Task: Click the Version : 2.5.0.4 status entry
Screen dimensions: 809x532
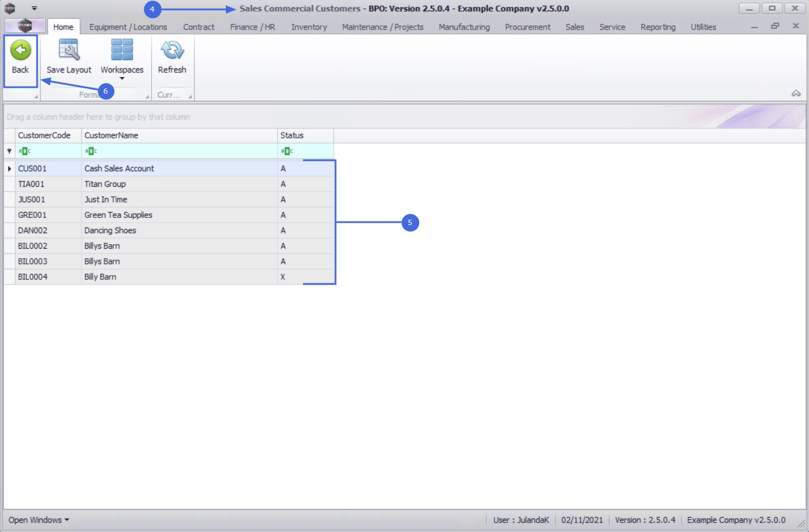Action: (645, 520)
